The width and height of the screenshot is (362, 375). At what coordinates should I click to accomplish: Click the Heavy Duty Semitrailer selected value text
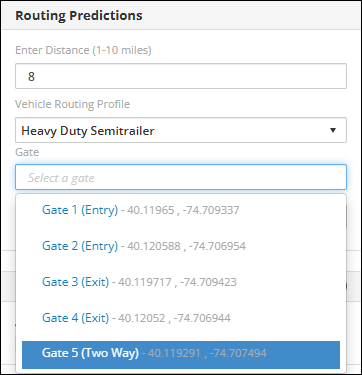(x=88, y=131)
